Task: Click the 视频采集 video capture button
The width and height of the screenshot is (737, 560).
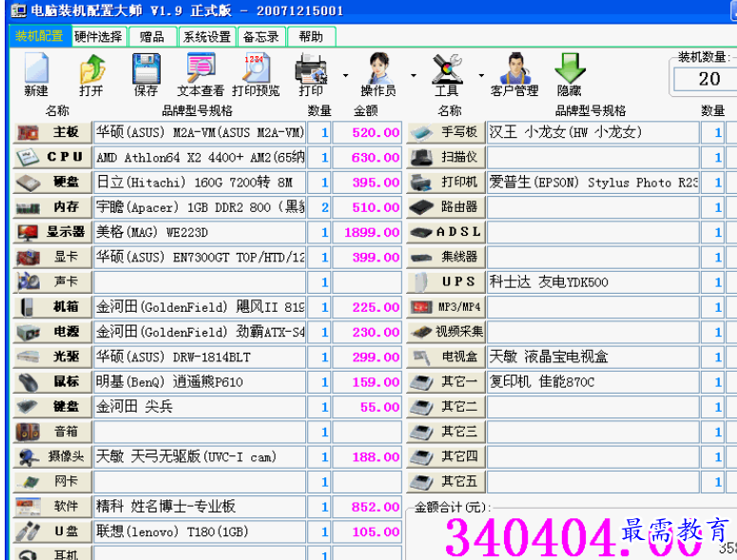Action: pos(446,332)
